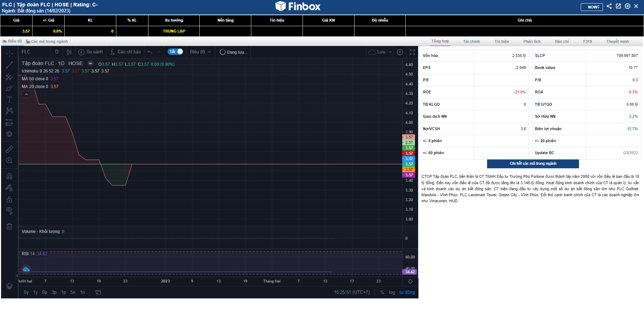Open the candlestick chart style picker
This screenshot has width=644, height=309.
[69, 52]
